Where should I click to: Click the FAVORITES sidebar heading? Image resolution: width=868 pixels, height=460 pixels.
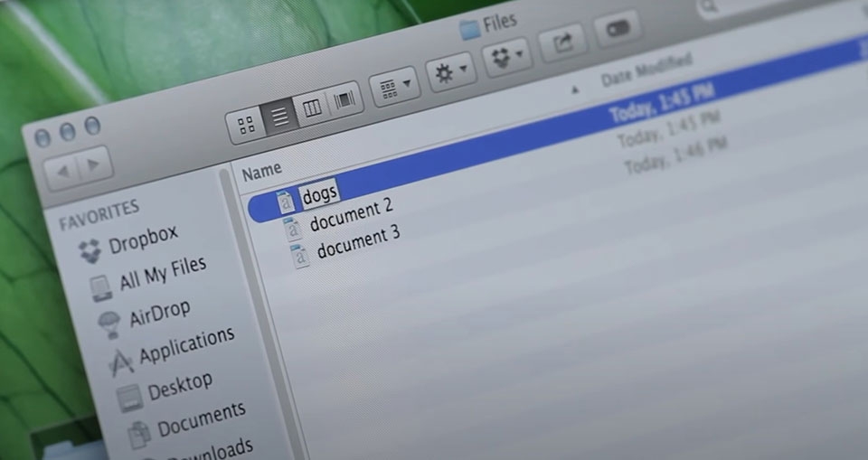(x=99, y=214)
